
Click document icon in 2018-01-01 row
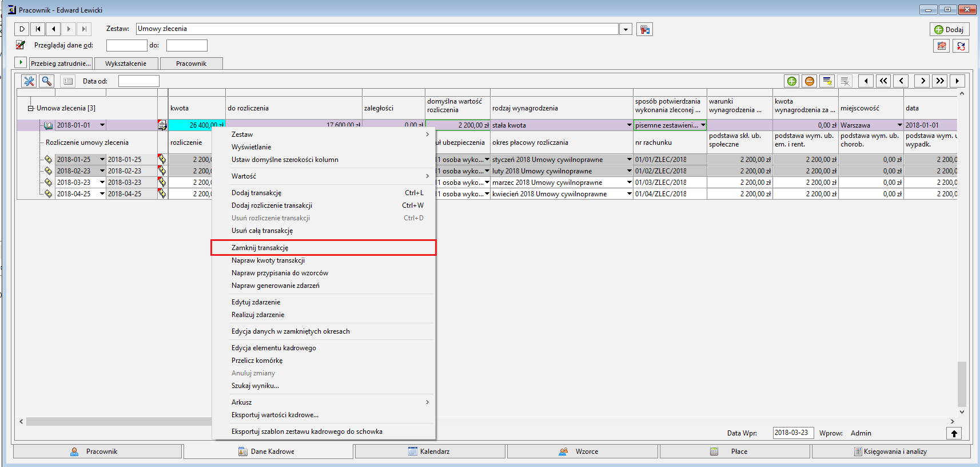point(162,125)
